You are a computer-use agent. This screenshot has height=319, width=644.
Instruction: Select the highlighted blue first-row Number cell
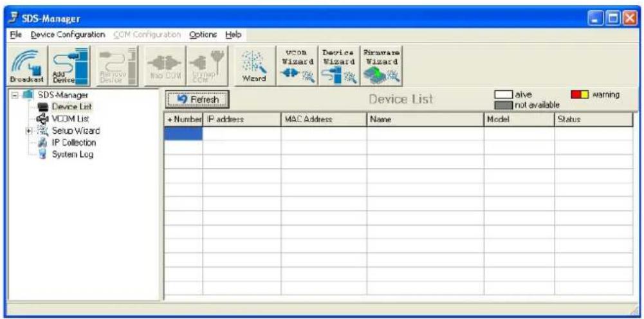pos(183,133)
